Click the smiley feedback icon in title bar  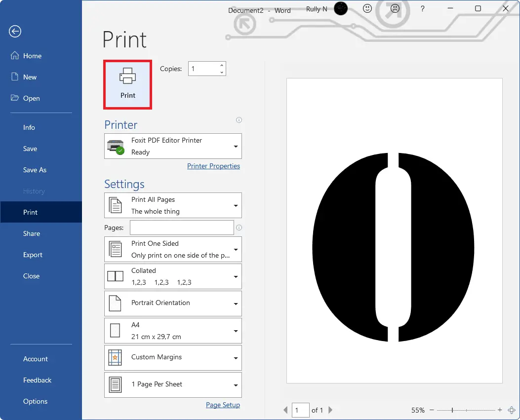367,8
